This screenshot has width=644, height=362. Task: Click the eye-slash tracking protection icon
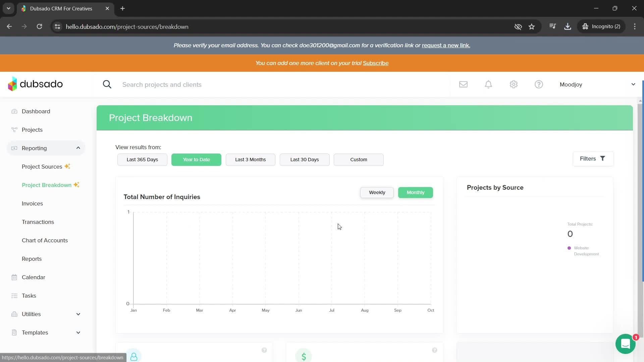coord(518,26)
